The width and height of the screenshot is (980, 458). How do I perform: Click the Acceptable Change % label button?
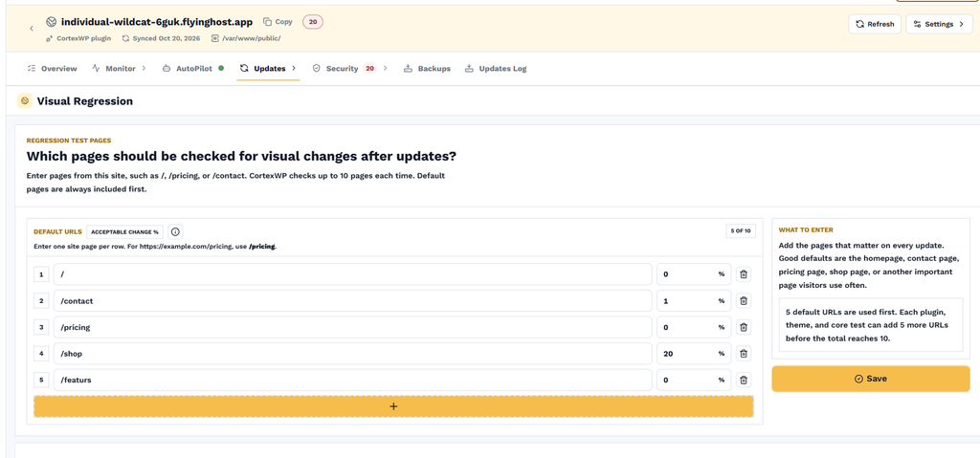125,231
